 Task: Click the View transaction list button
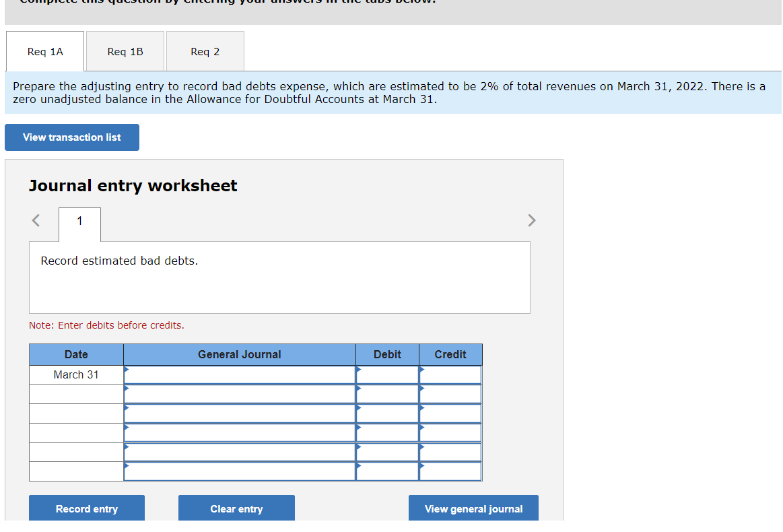pos(72,137)
